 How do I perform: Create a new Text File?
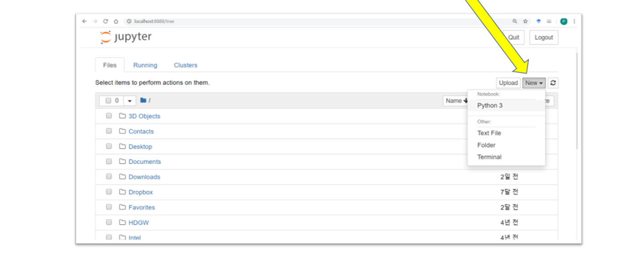[506, 133]
